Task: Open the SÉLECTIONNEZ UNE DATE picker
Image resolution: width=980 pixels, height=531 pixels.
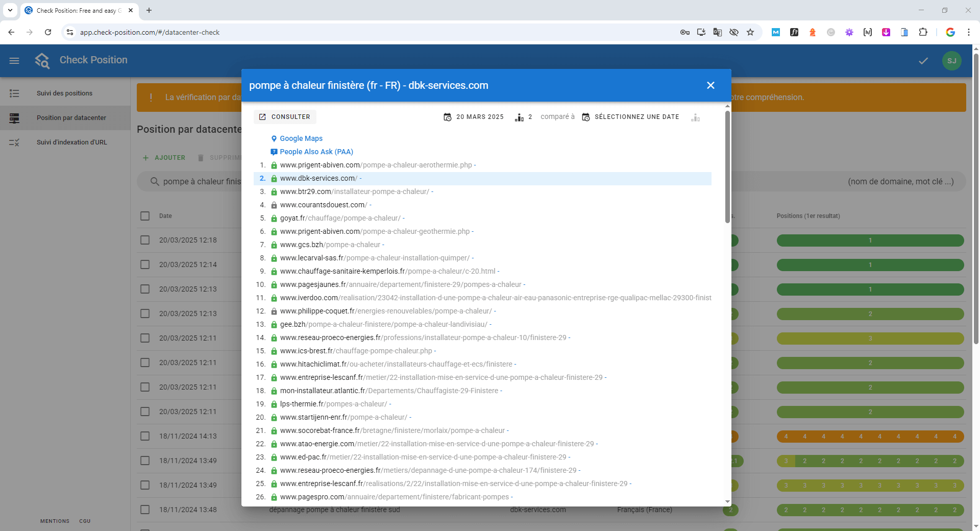Action: coord(630,117)
